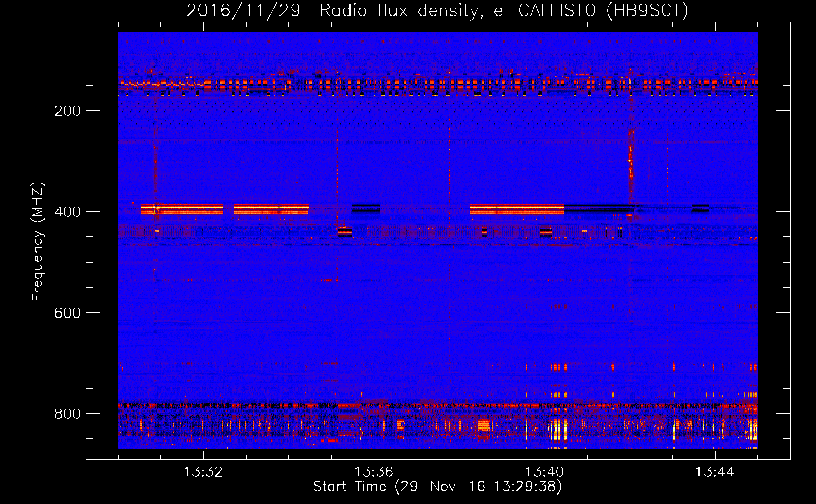Image resolution: width=816 pixels, height=504 pixels.
Task: Click the 800 frequency tick label
Action: (68, 414)
